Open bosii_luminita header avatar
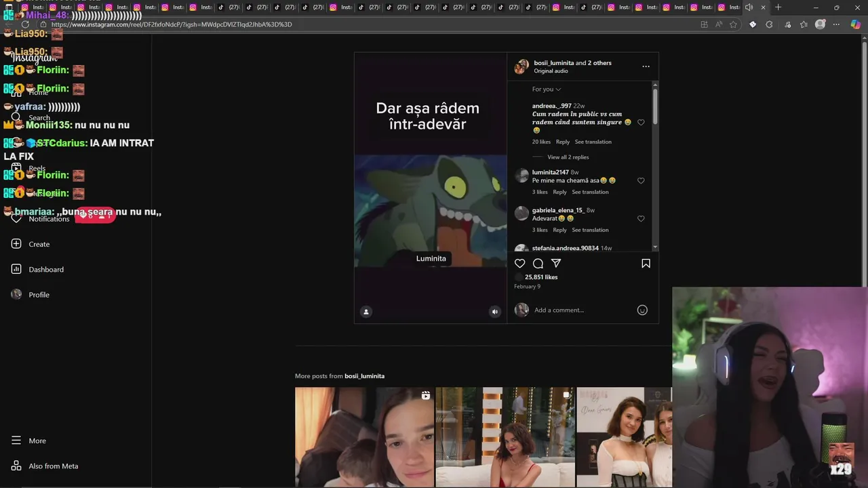The image size is (868, 488). point(521,66)
